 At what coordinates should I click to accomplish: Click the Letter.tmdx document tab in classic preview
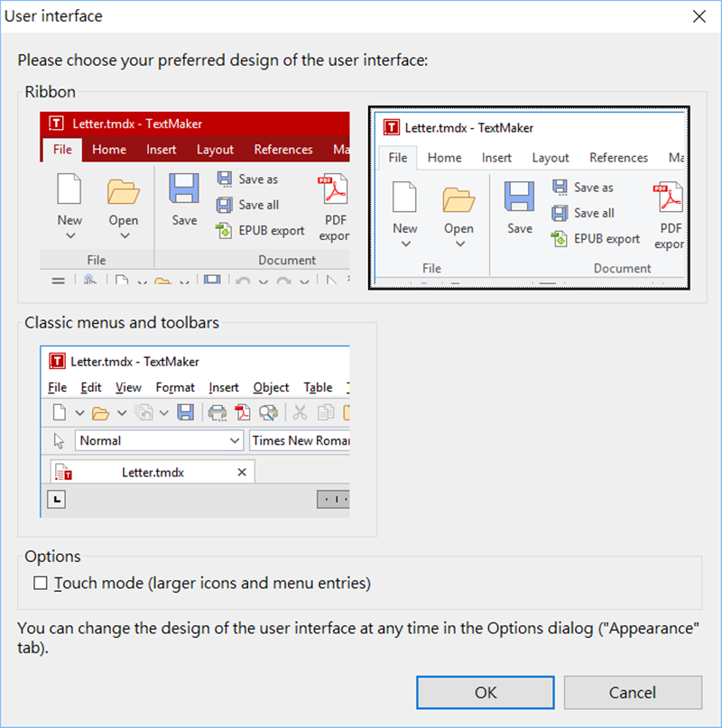click(153, 472)
